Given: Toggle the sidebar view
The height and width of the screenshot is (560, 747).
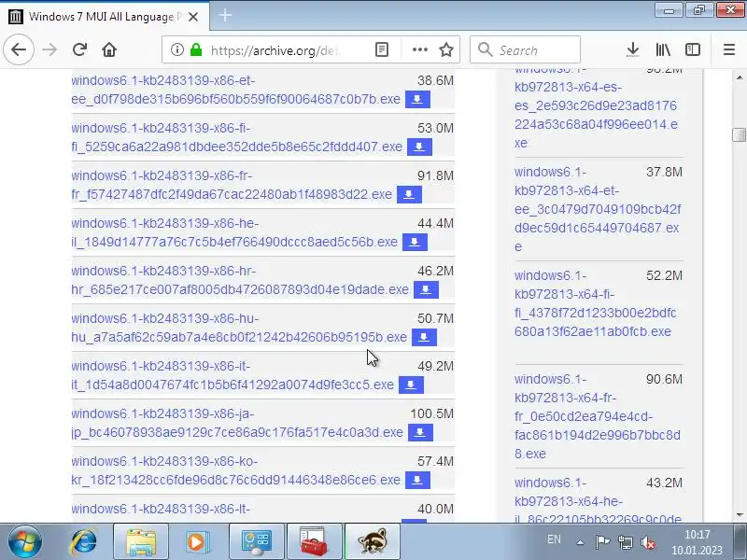Looking at the screenshot, I should (x=693, y=49).
